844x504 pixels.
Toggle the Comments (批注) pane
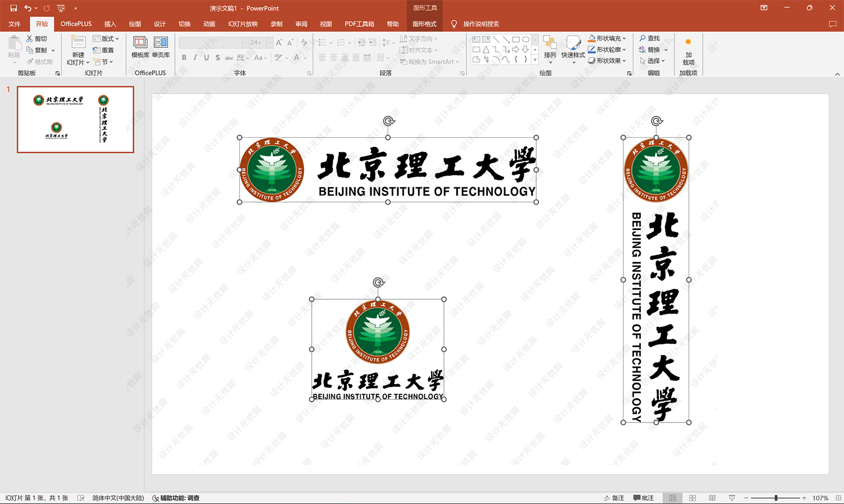click(643, 498)
